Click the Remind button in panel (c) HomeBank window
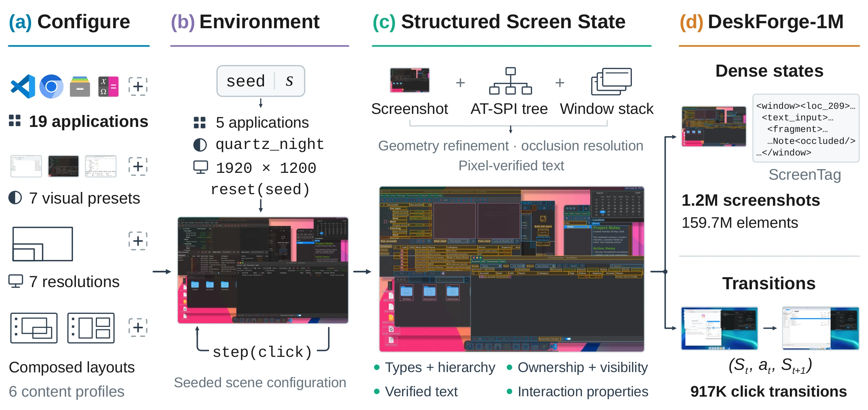Screen dimensions: 868x410 tap(384, 253)
